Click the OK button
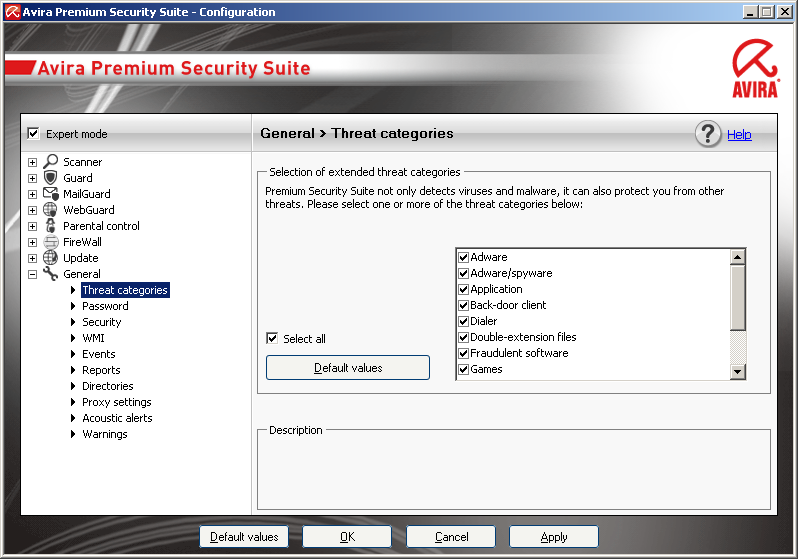Viewport: 798px width, 559px height. (x=347, y=537)
